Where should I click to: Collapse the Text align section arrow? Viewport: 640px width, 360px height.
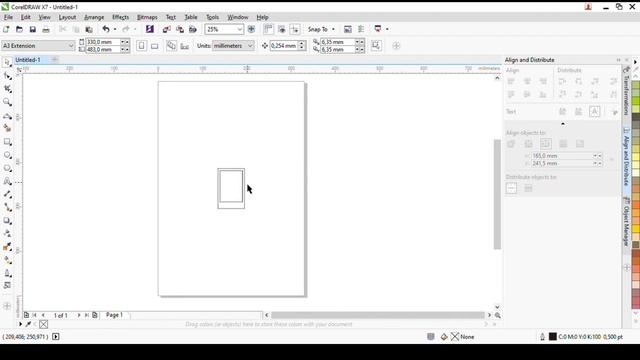(563, 124)
